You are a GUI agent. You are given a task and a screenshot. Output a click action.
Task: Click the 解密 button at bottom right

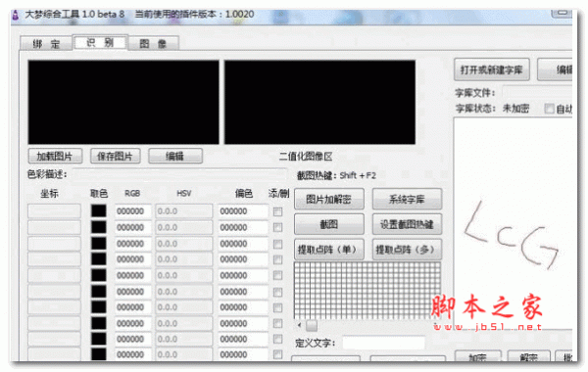(x=529, y=356)
